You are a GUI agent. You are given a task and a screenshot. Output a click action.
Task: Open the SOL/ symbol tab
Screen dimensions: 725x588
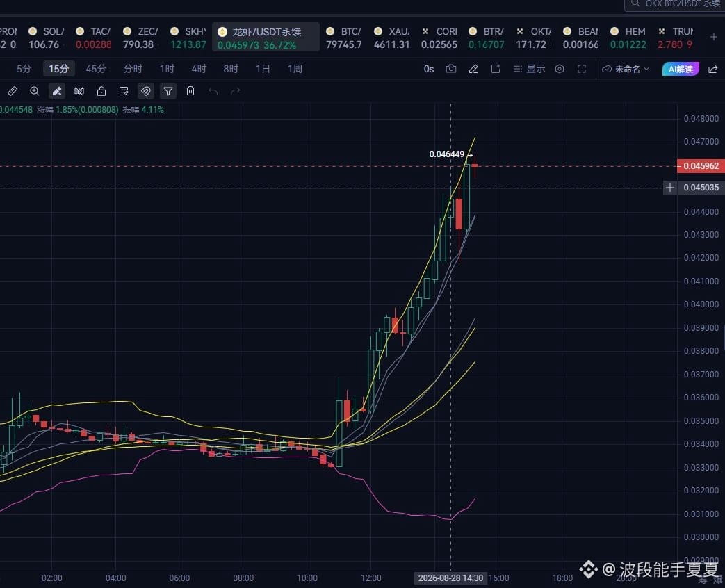[46, 38]
